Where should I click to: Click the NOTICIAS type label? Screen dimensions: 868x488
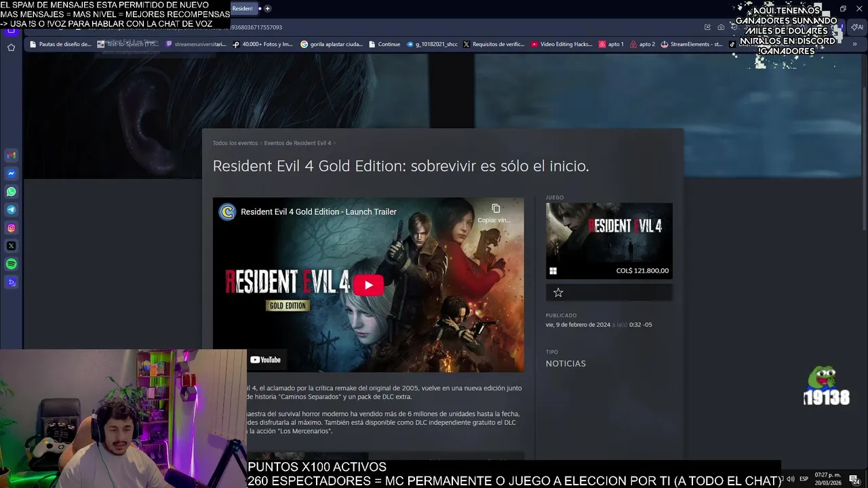pos(566,363)
